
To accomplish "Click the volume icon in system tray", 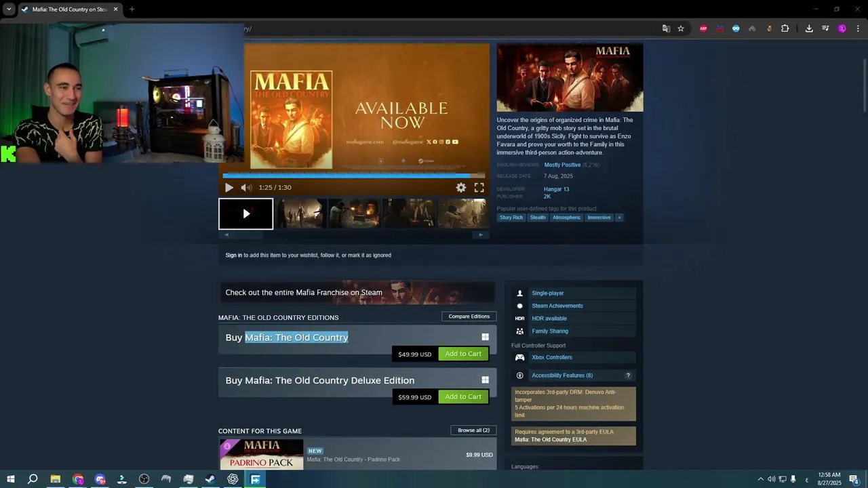I will tap(771, 479).
